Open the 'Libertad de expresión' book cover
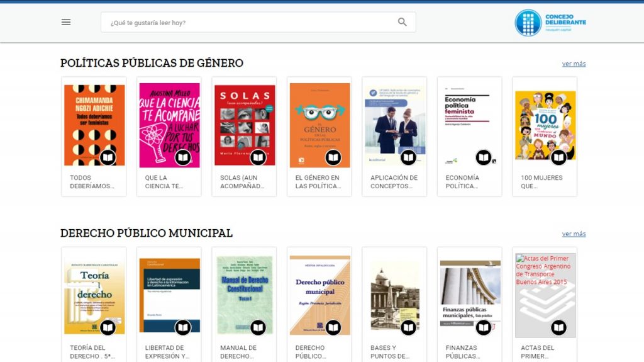This screenshot has height=362, width=644. point(169,294)
